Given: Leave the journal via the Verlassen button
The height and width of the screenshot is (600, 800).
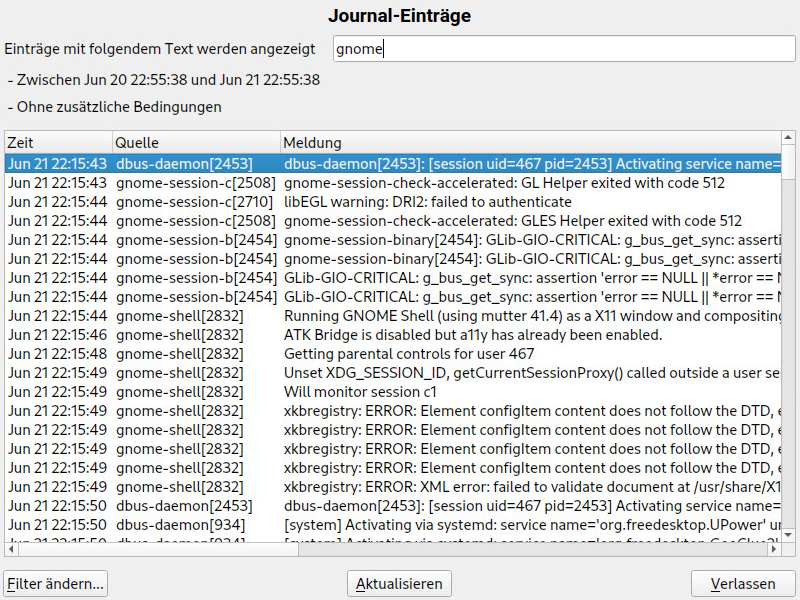Looking at the screenshot, I should coord(743,583).
